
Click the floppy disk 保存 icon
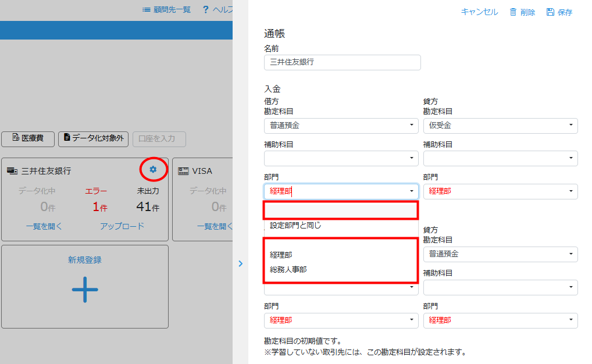point(550,12)
